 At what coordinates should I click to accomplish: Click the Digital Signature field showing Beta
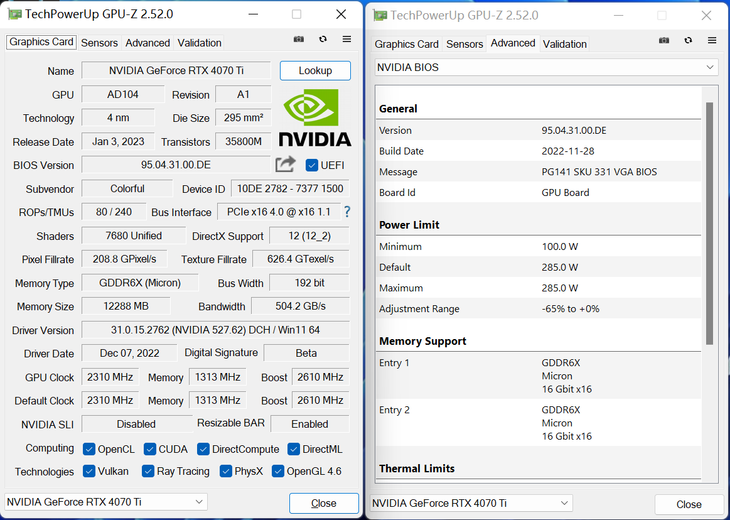point(306,353)
